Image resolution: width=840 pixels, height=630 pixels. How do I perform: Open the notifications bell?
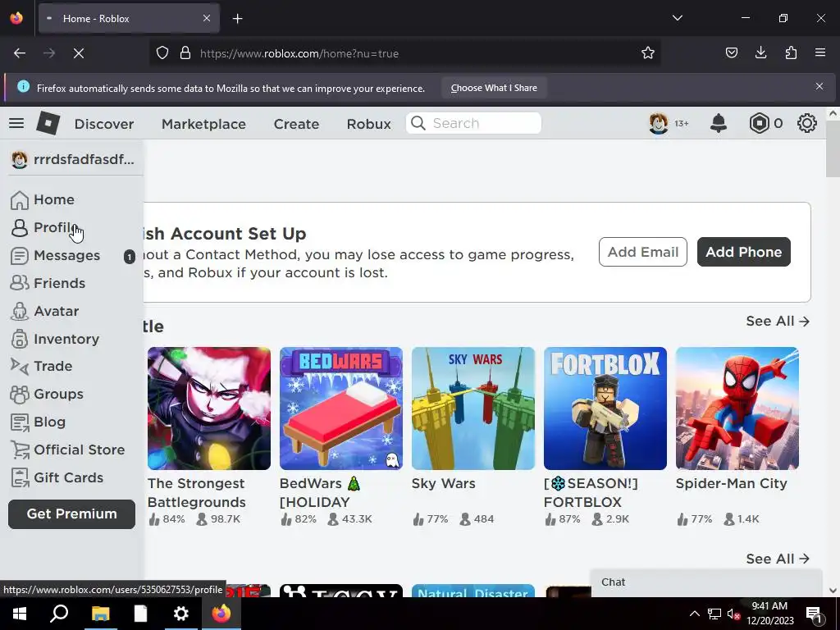click(x=719, y=123)
